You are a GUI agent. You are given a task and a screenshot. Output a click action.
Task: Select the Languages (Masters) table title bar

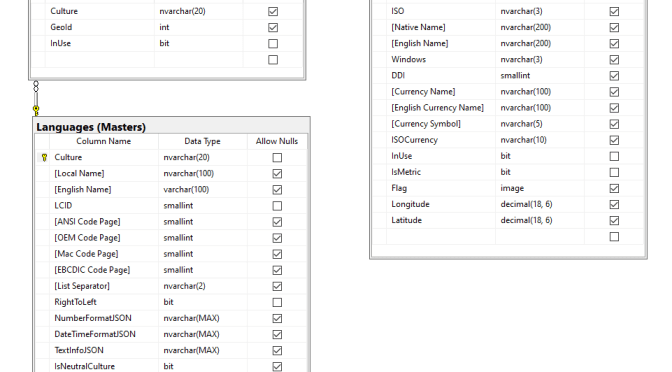point(171,127)
